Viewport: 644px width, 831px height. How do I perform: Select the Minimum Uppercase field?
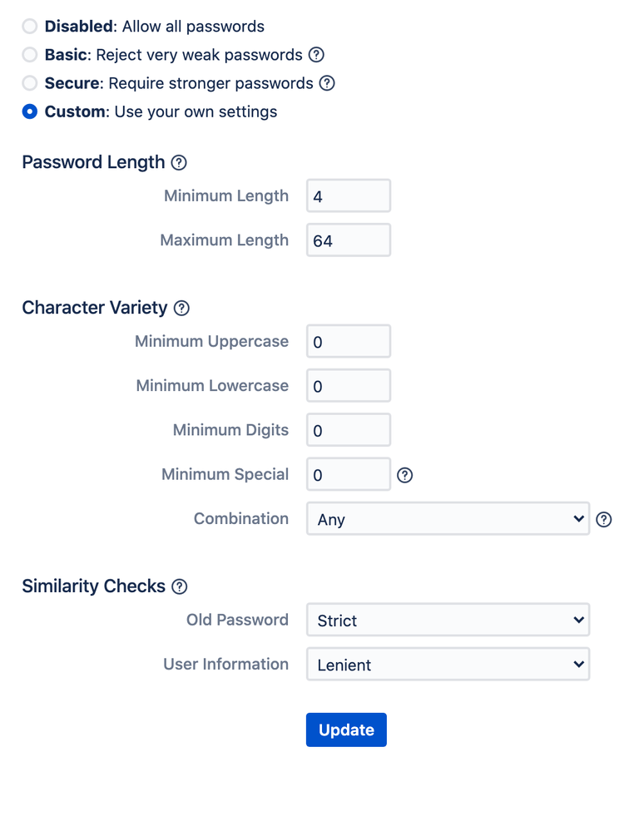(349, 341)
